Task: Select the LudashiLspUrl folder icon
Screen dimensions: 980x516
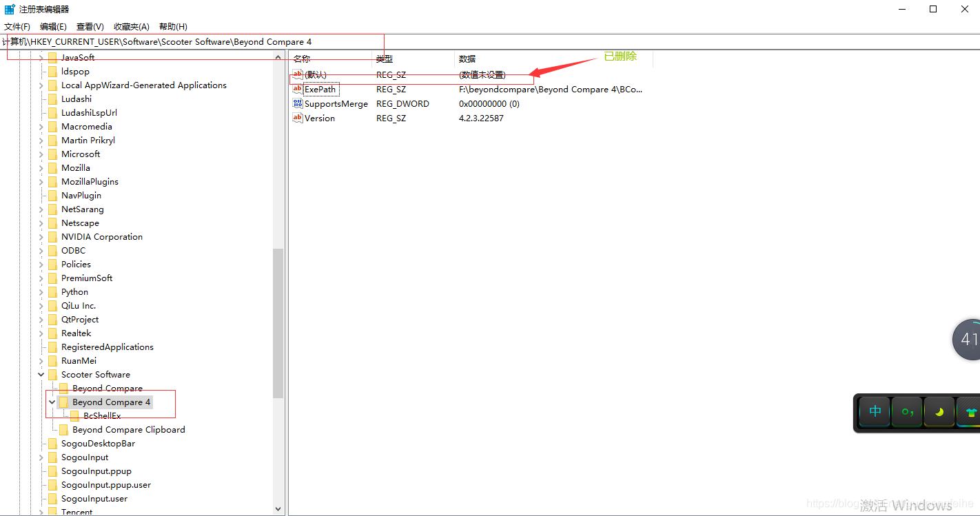Action: (53, 113)
